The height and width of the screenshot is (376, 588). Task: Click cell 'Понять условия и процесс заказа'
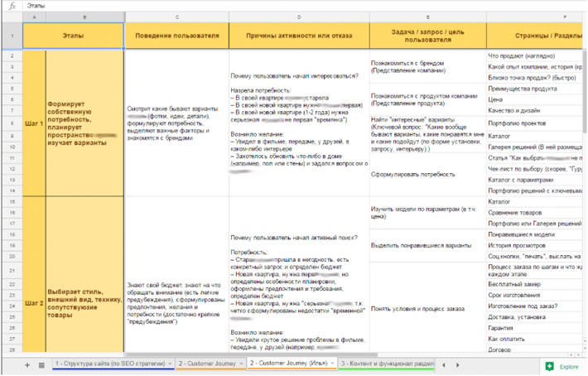point(428,309)
